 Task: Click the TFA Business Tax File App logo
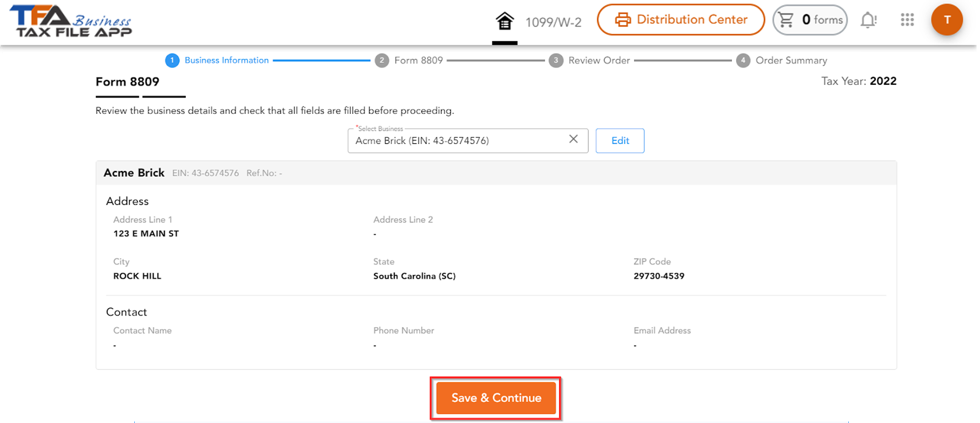pos(71,21)
